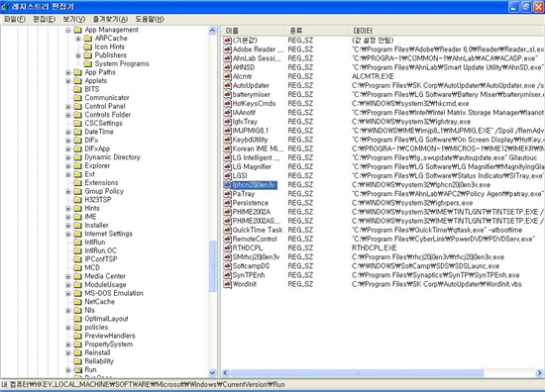Click the SynTPEnh value icon

coord(227,275)
